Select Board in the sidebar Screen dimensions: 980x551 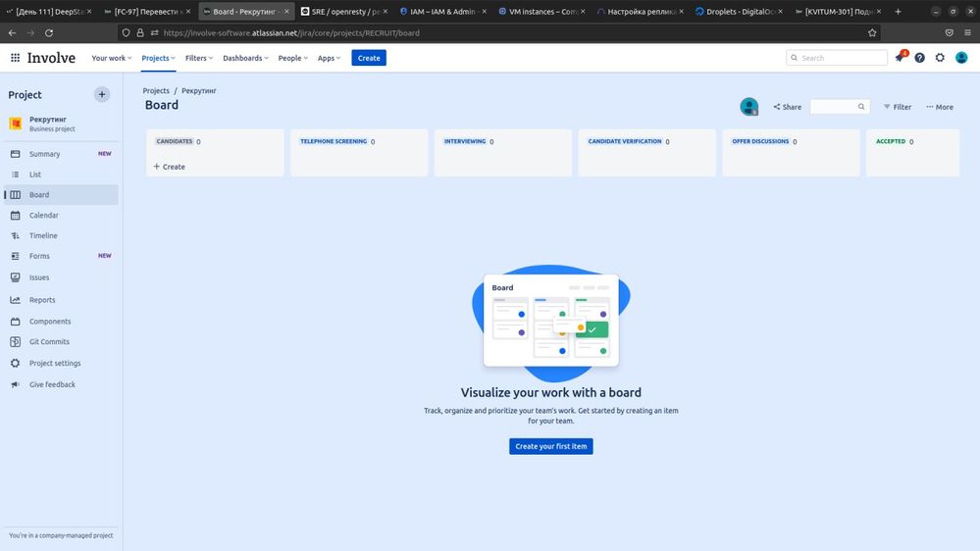point(61,195)
